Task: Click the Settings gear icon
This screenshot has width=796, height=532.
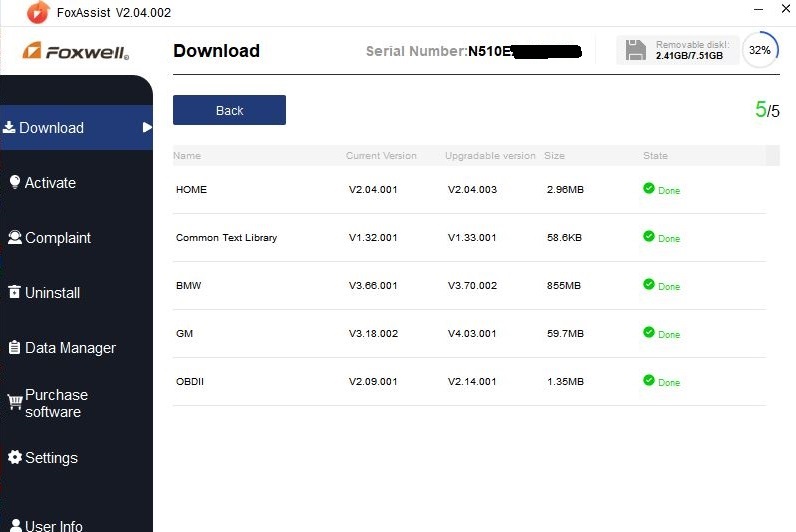Action: coord(15,457)
